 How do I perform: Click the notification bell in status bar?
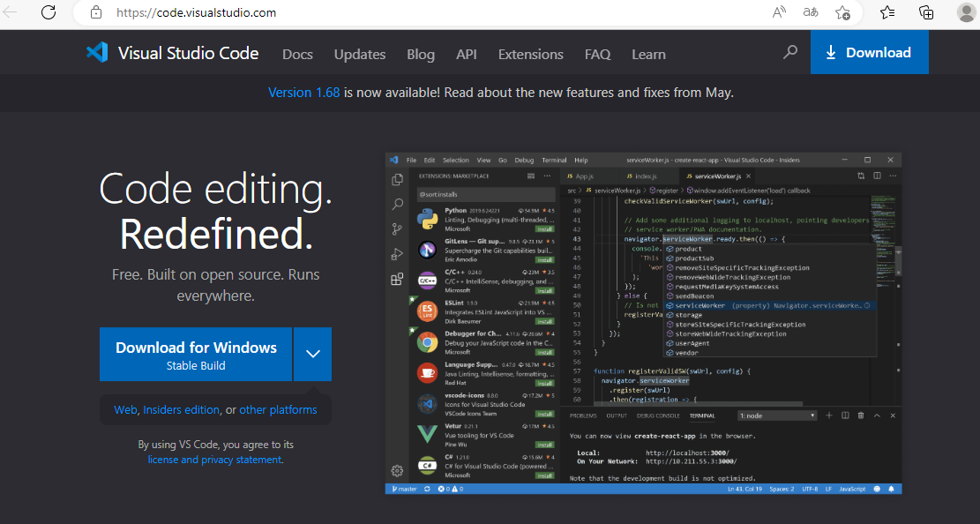click(x=891, y=489)
